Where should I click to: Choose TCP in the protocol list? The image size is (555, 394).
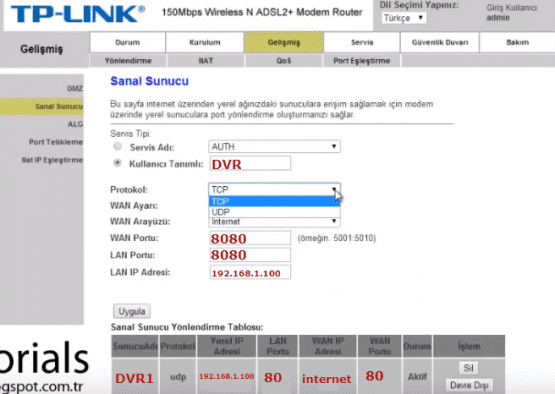[274, 201]
